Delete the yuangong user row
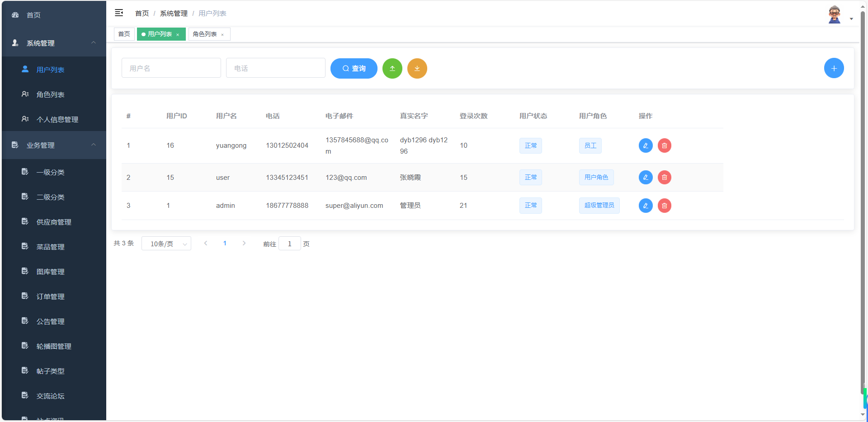The width and height of the screenshot is (868, 422). click(664, 145)
